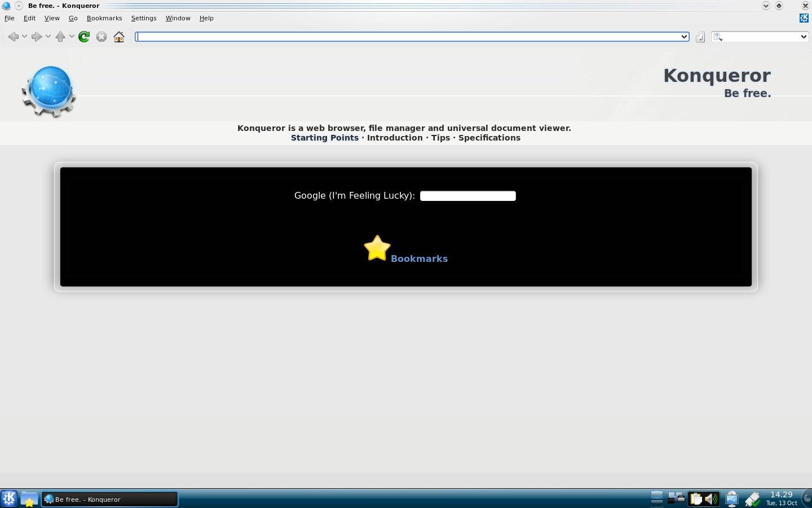Open the Window menu
The height and width of the screenshot is (508, 812).
pyautogui.click(x=178, y=18)
